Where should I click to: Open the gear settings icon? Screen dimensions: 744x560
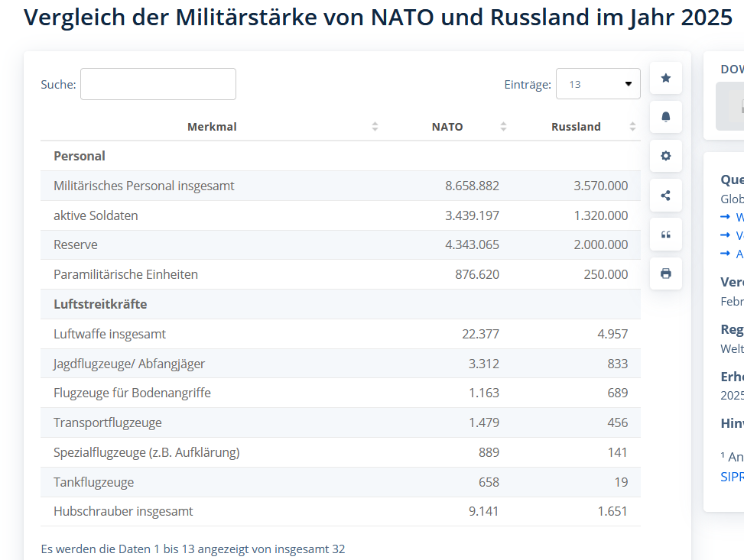665,156
